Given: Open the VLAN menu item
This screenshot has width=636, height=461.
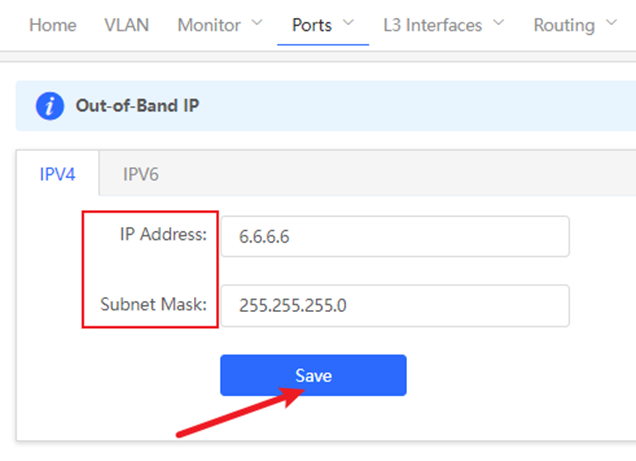Looking at the screenshot, I should (x=126, y=24).
